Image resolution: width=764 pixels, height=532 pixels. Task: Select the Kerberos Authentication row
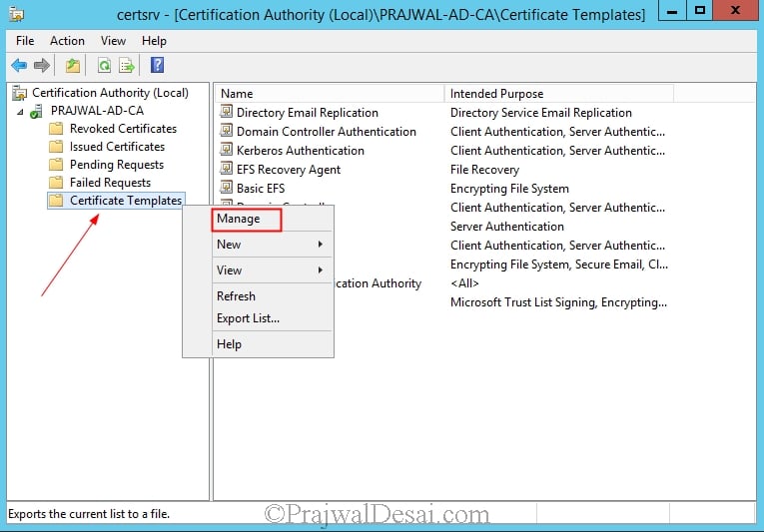point(301,151)
